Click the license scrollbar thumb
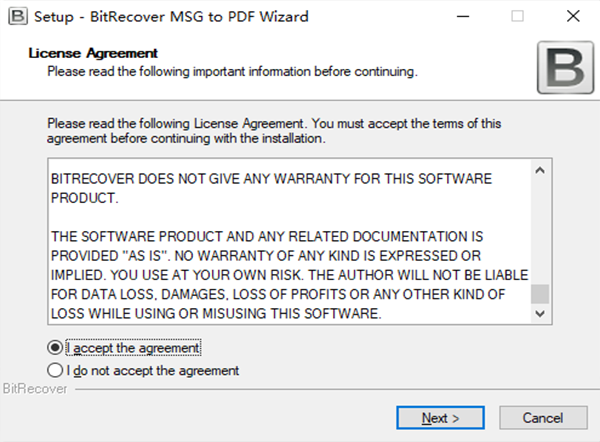The width and height of the screenshot is (600, 442). 540,294
